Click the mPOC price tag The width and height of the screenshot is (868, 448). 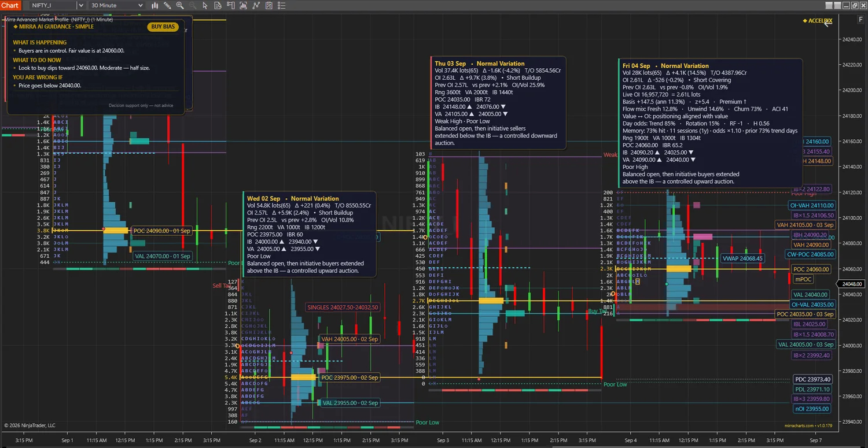804,279
